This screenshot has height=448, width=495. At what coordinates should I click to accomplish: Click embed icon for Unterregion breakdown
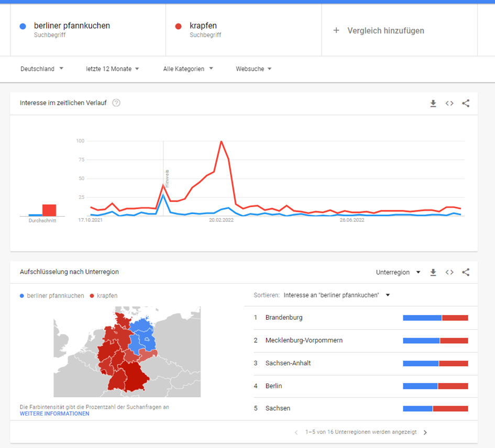coord(449,272)
